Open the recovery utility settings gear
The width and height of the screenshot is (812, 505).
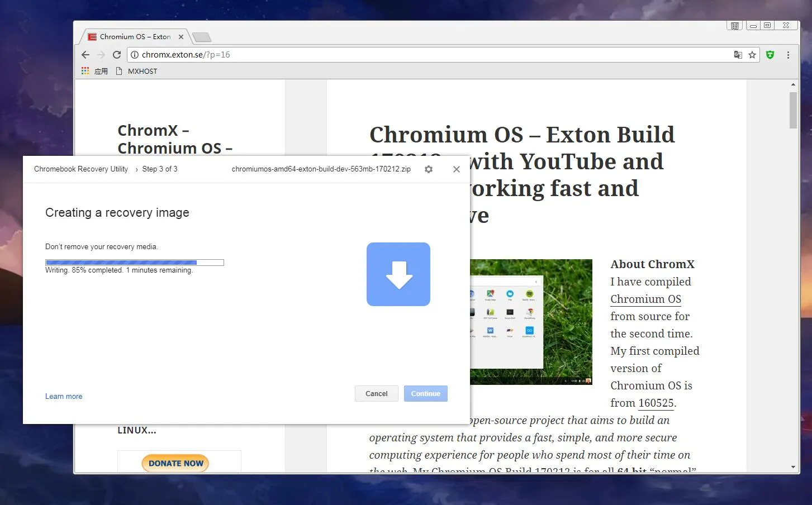coord(429,169)
